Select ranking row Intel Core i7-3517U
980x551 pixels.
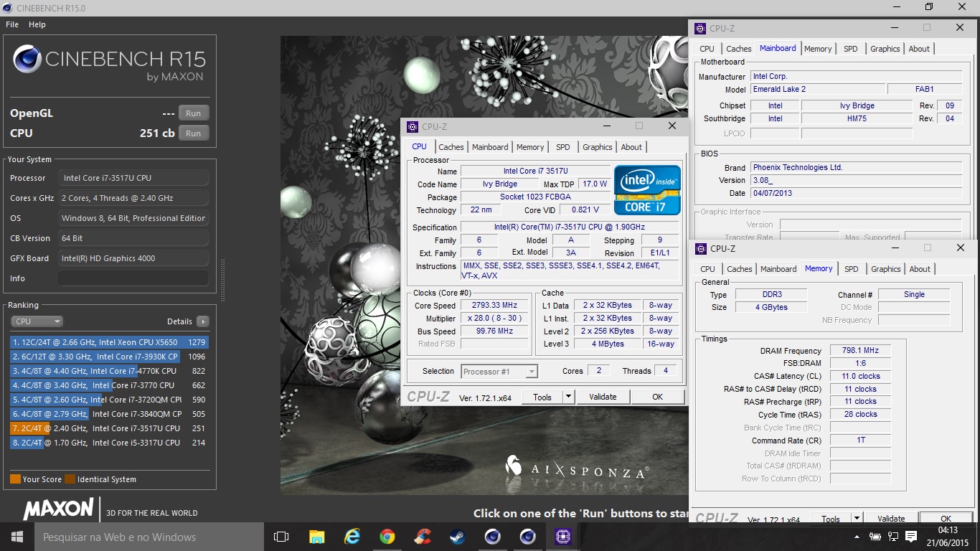pyautogui.click(x=110, y=428)
